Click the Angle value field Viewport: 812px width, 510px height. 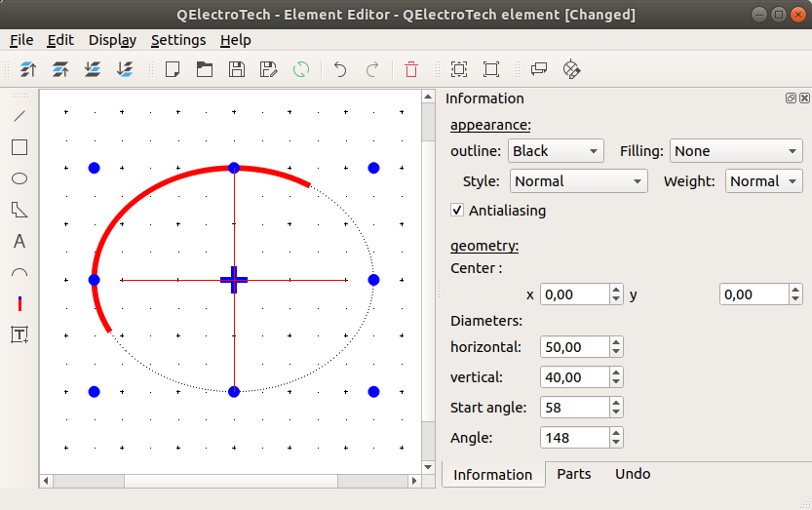(575, 438)
